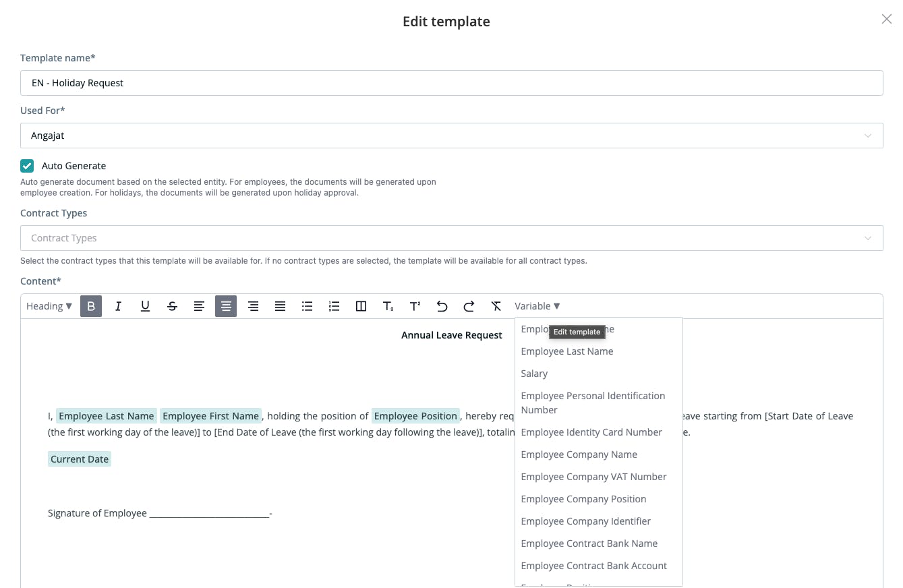The height and width of the screenshot is (588, 903).
Task: Click the Variable menu button
Action: click(537, 306)
